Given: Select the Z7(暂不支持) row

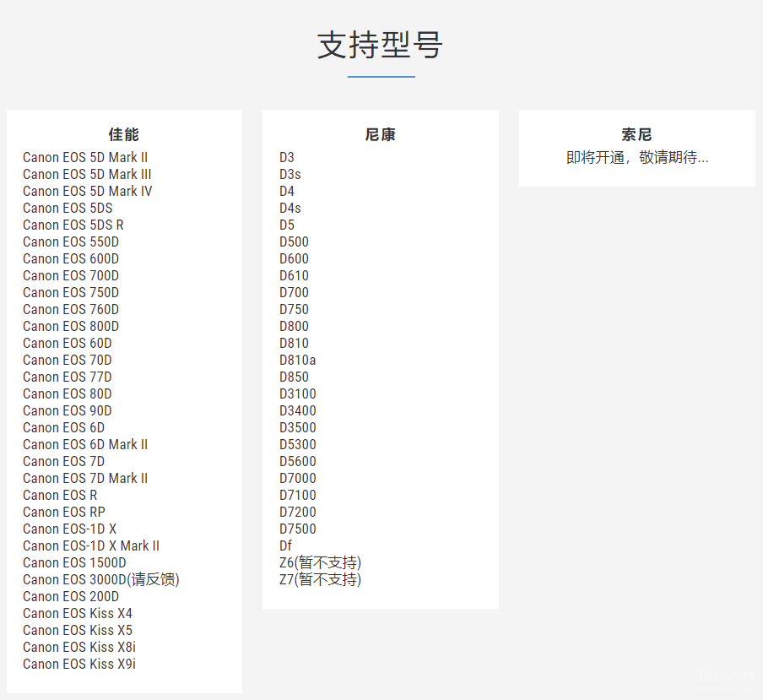Looking at the screenshot, I should 320,579.
